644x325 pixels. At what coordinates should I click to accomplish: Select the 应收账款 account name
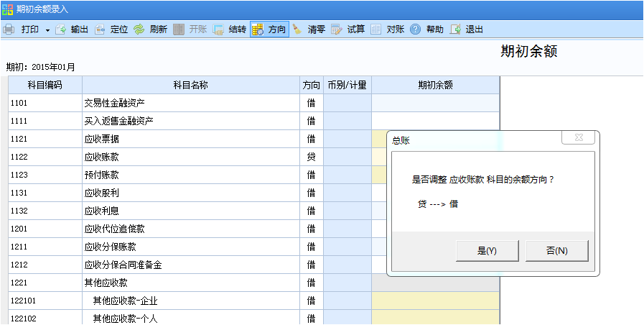tap(101, 157)
